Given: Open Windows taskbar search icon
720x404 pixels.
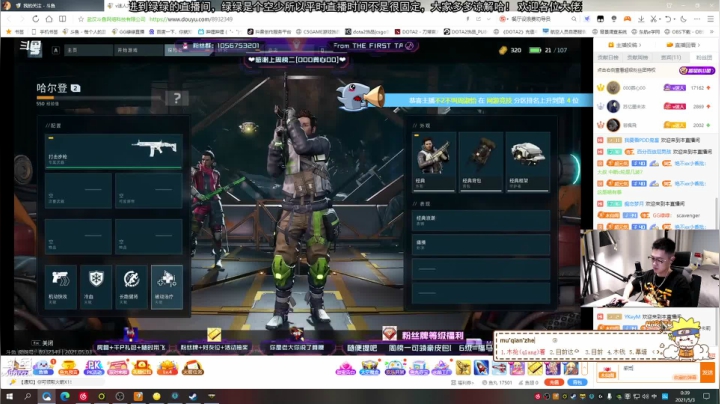Looking at the screenshot, I should 28,396.
